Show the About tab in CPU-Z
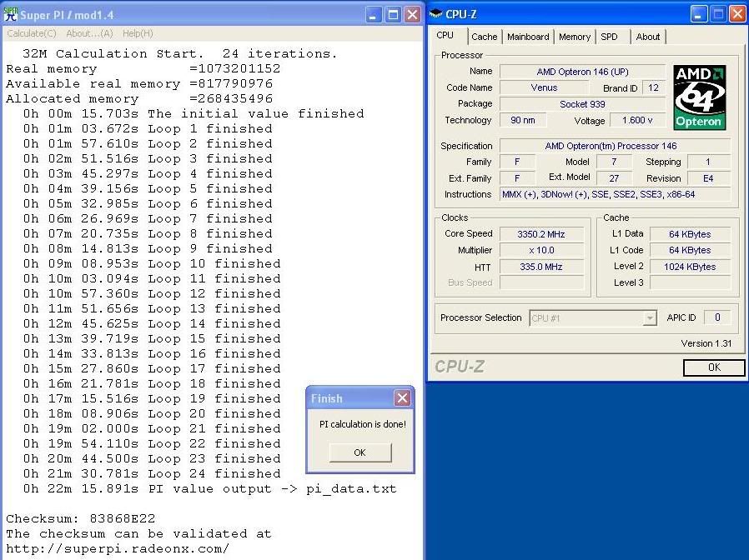 click(x=648, y=37)
